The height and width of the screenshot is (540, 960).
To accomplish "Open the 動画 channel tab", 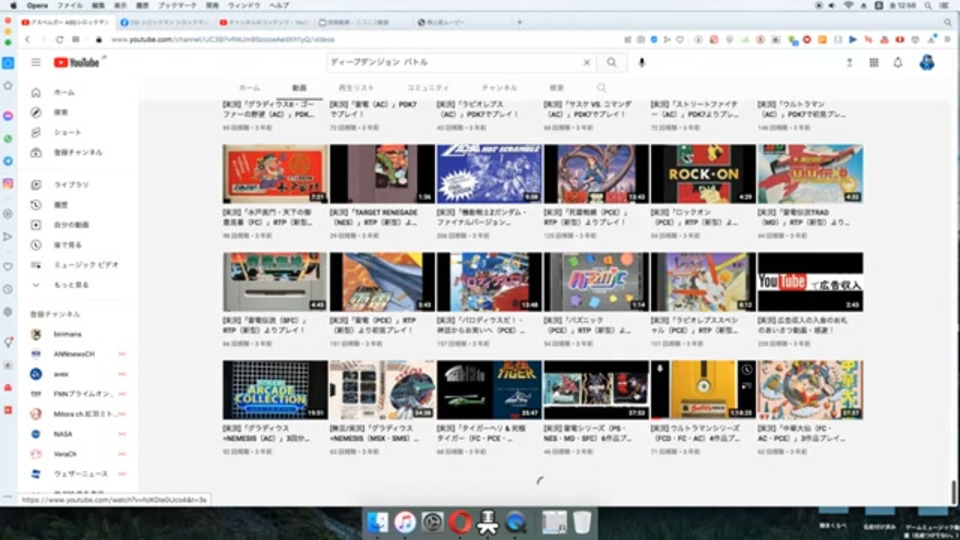I will (299, 88).
